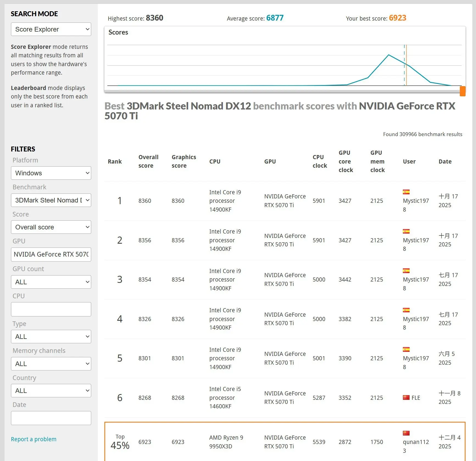Focus the GPU filter input with RTX 5070

click(51, 255)
